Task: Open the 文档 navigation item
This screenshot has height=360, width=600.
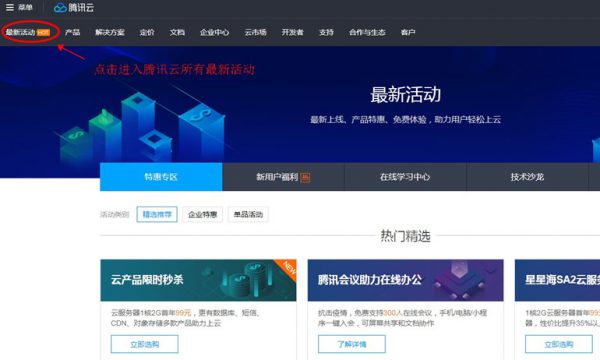Action: coord(177,33)
